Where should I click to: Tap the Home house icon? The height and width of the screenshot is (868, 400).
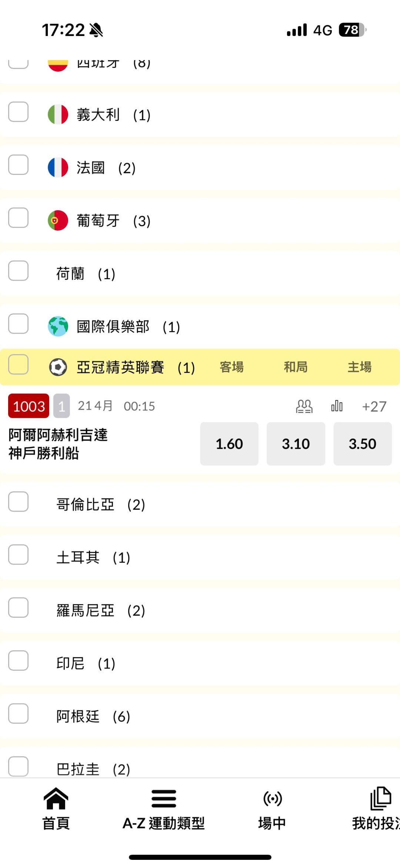point(56,799)
